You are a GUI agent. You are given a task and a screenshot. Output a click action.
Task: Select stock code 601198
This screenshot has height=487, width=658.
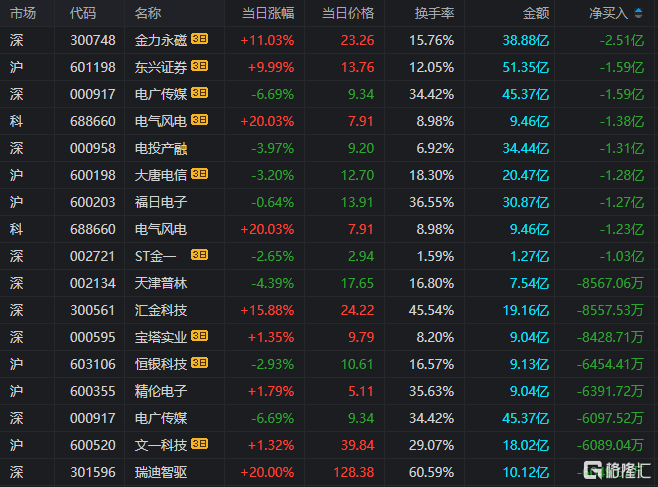(x=93, y=67)
